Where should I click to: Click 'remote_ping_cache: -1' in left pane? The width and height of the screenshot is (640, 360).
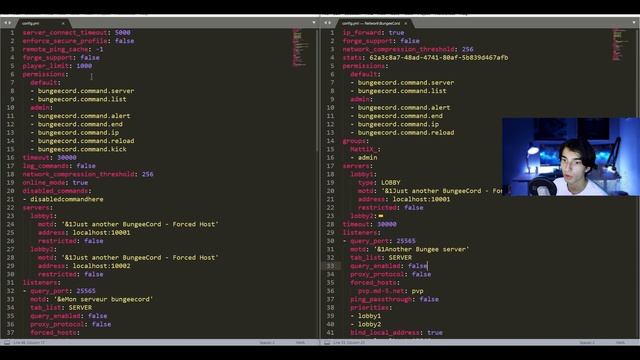pyautogui.click(x=63, y=49)
